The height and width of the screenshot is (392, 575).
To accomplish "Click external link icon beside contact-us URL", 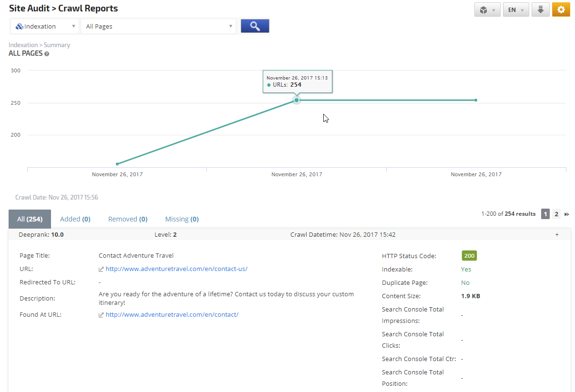I will 101,269.
